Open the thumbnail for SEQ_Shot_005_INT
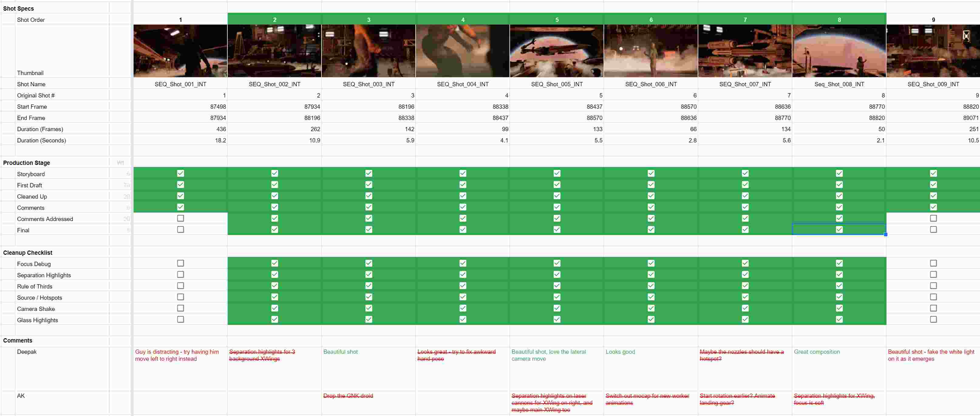The image size is (980, 416). pyautogui.click(x=556, y=51)
